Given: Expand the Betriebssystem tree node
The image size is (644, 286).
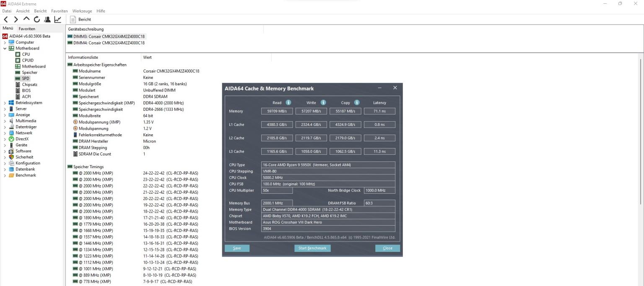Looking at the screenshot, I should click(5, 103).
